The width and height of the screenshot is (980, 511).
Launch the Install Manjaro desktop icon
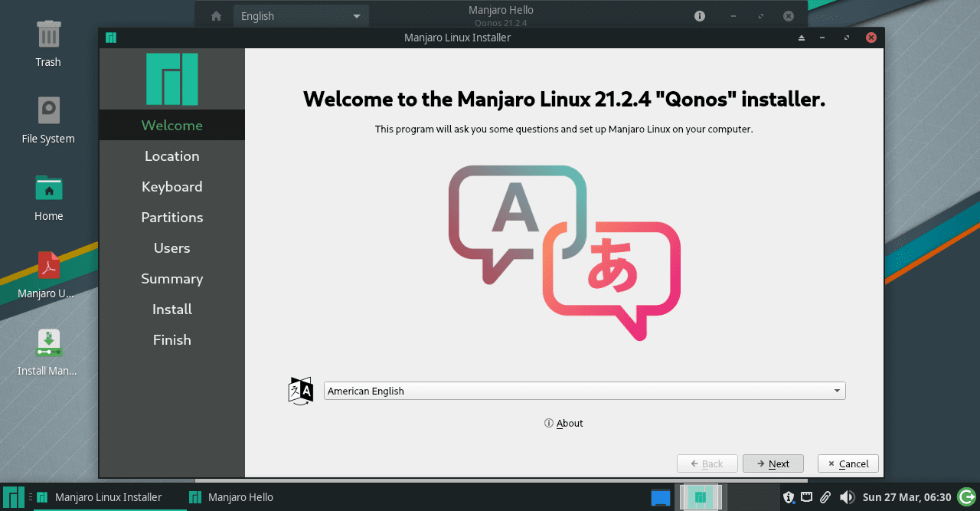click(48, 342)
